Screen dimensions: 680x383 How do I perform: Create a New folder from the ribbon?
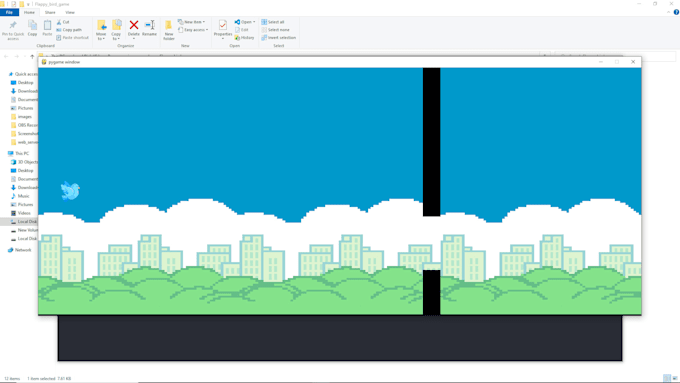(169, 29)
